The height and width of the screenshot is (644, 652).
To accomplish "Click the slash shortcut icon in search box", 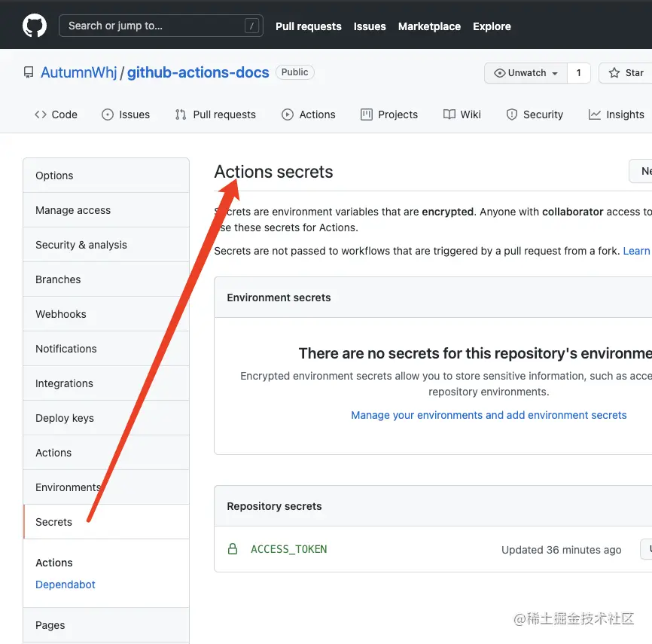I will coord(251,26).
